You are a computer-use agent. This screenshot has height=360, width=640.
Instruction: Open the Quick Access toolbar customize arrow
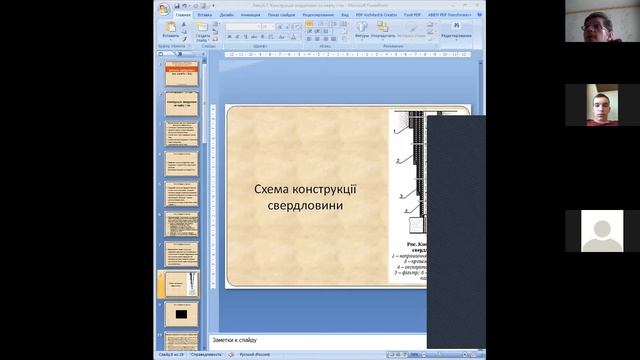click(x=213, y=6)
